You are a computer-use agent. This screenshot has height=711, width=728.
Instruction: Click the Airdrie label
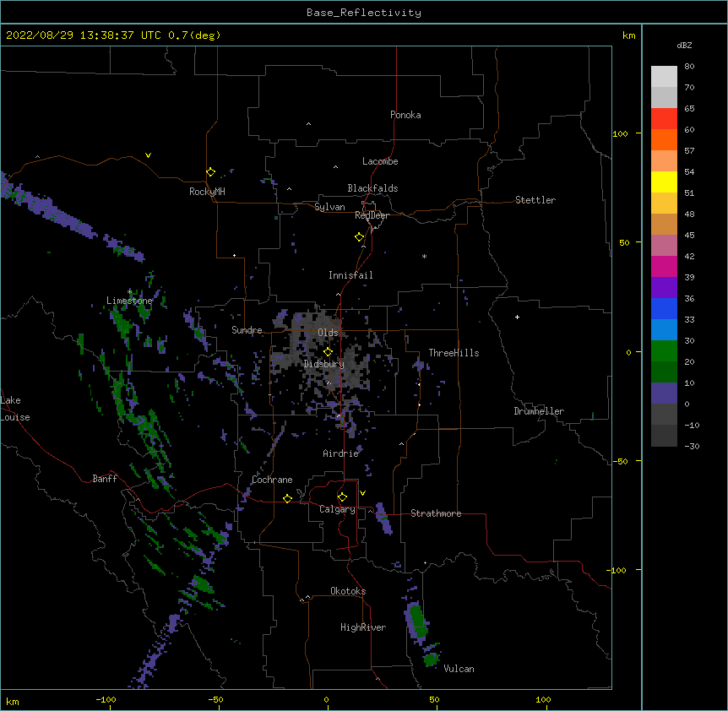pyautogui.click(x=341, y=453)
